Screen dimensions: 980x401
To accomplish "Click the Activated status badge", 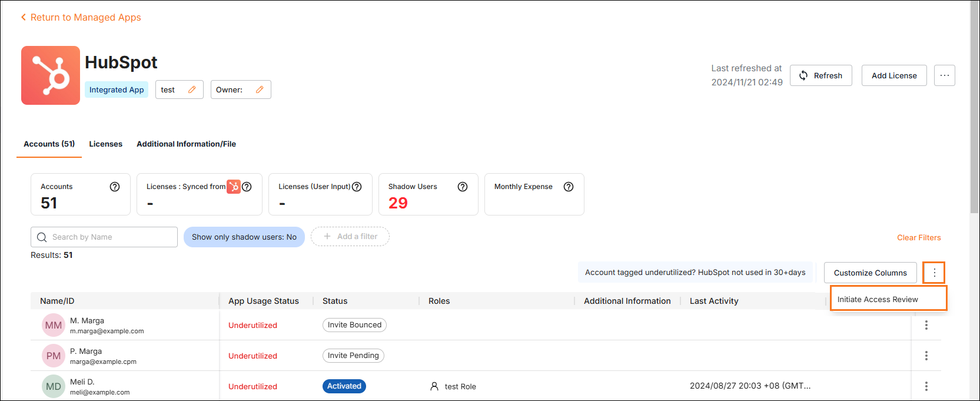I will click(x=344, y=386).
